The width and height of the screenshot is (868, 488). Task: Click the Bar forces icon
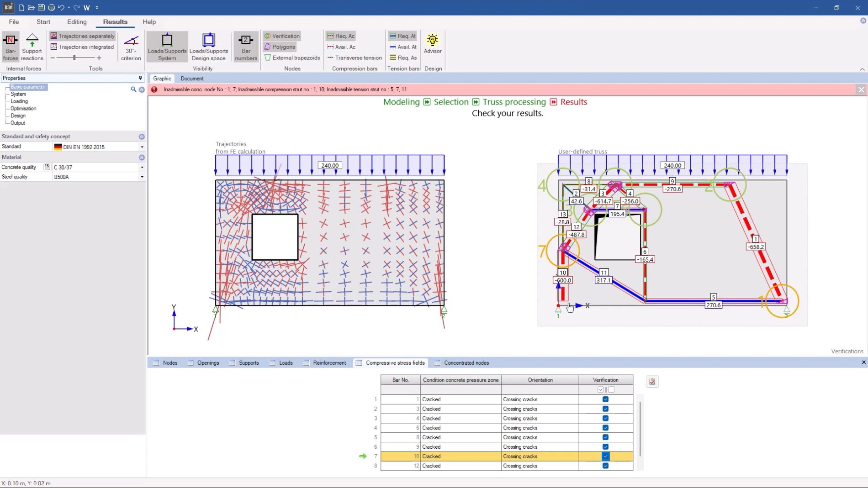[x=10, y=46]
